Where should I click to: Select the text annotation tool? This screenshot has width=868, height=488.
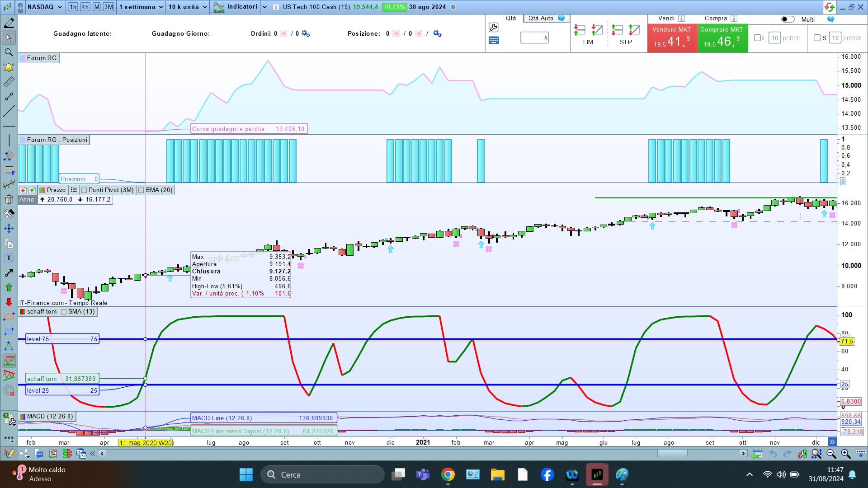pos(9,258)
